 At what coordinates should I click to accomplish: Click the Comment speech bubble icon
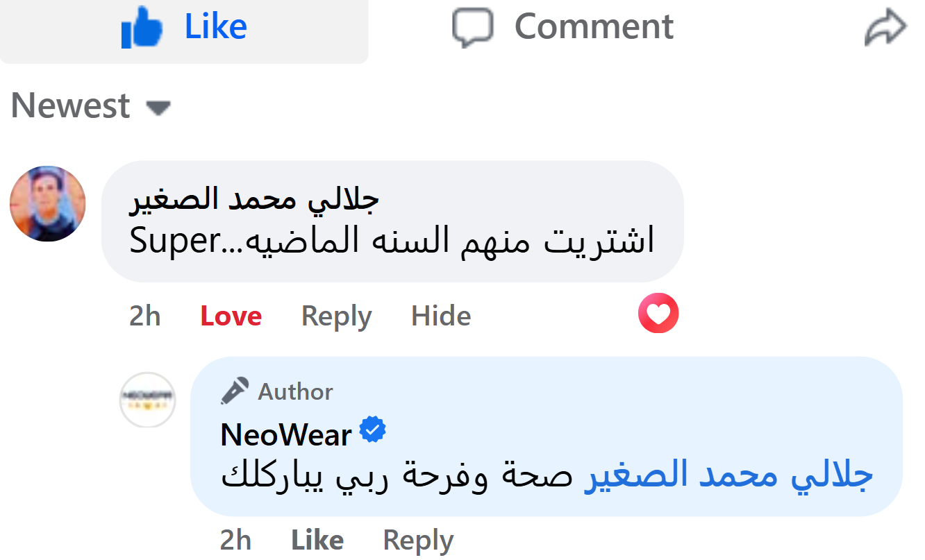473,28
